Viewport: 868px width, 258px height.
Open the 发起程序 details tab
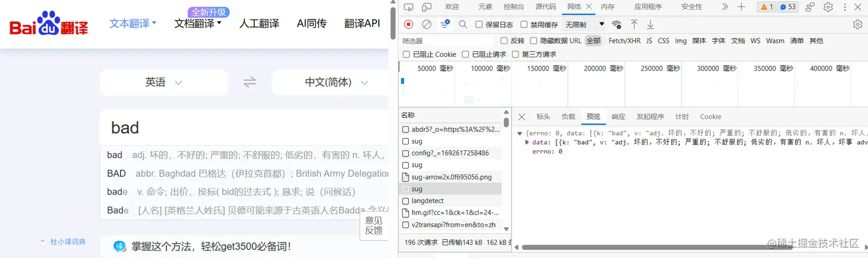650,116
